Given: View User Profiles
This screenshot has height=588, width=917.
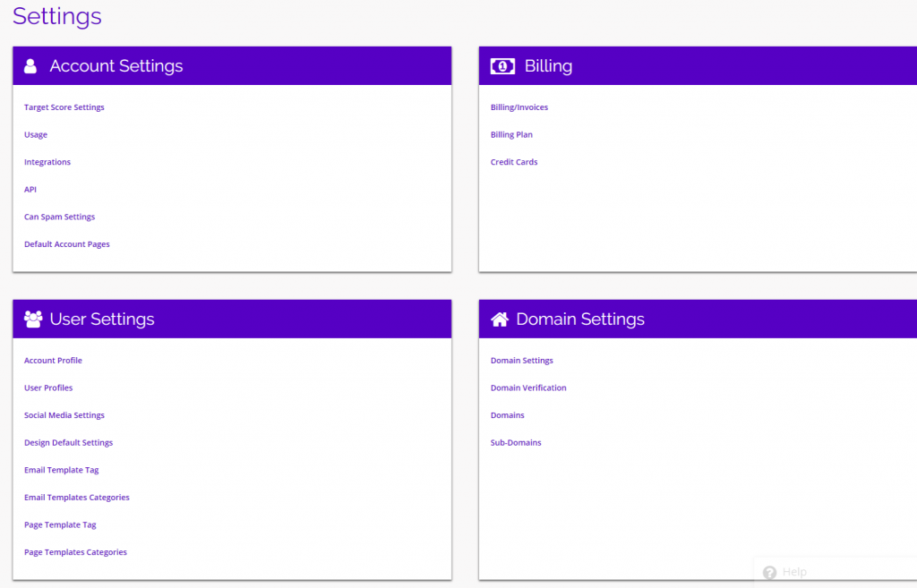Looking at the screenshot, I should point(48,388).
